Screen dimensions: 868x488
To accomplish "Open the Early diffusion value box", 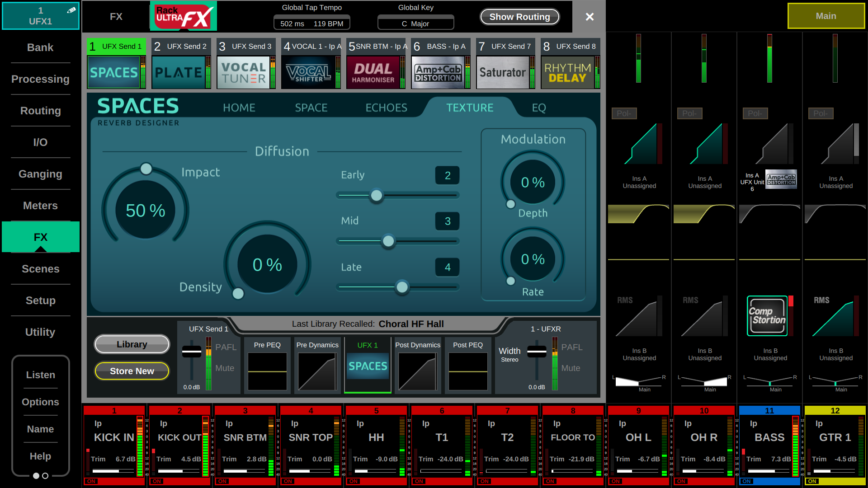I will (447, 175).
